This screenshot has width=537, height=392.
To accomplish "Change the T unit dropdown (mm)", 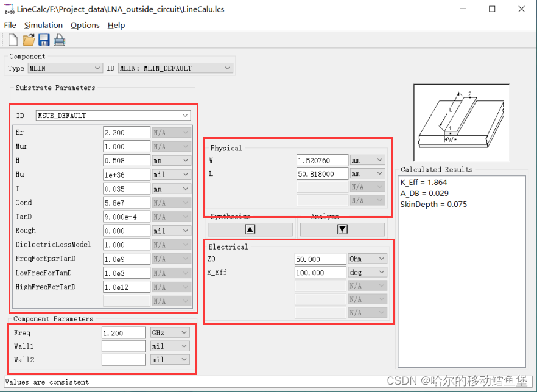I will [171, 189].
